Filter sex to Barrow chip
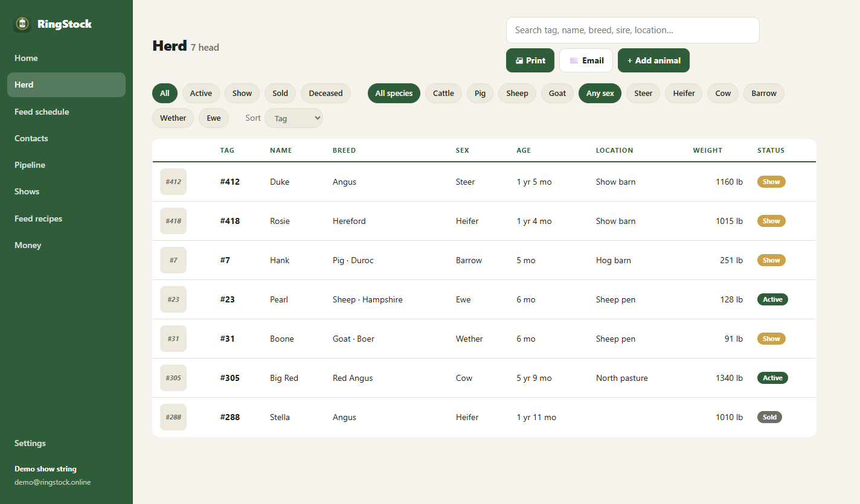This screenshot has height=504, width=860. point(764,94)
